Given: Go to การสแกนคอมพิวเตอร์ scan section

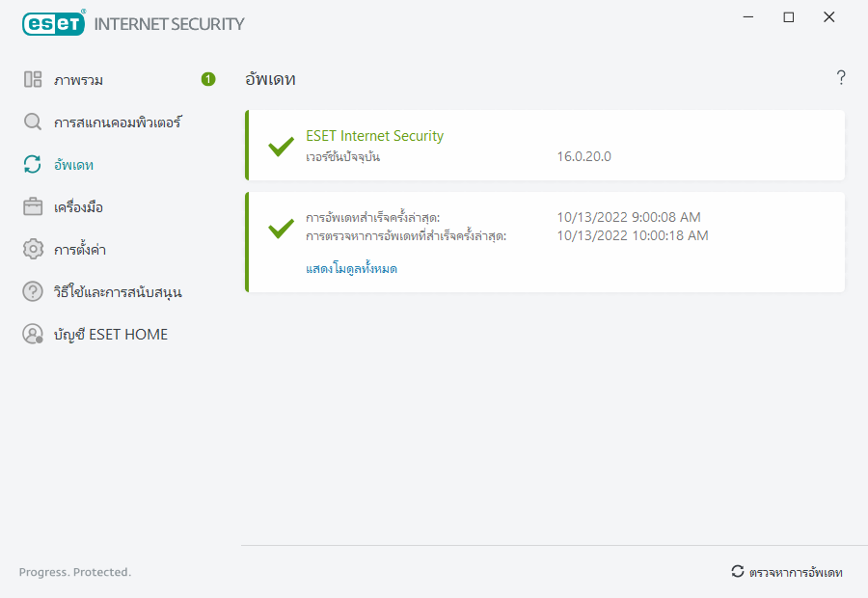Looking at the screenshot, I should pos(118,122).
